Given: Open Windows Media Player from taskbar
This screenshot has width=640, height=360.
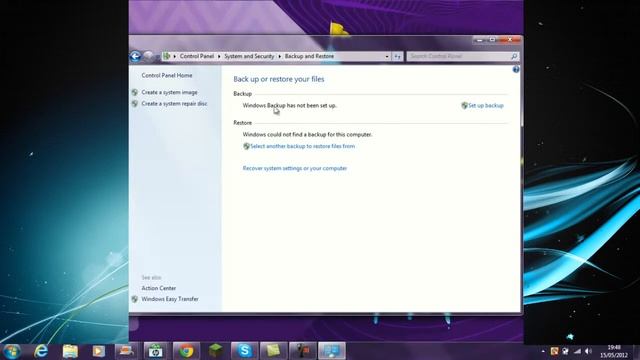Looking at the screenshot, I should (x=98, y=351).
